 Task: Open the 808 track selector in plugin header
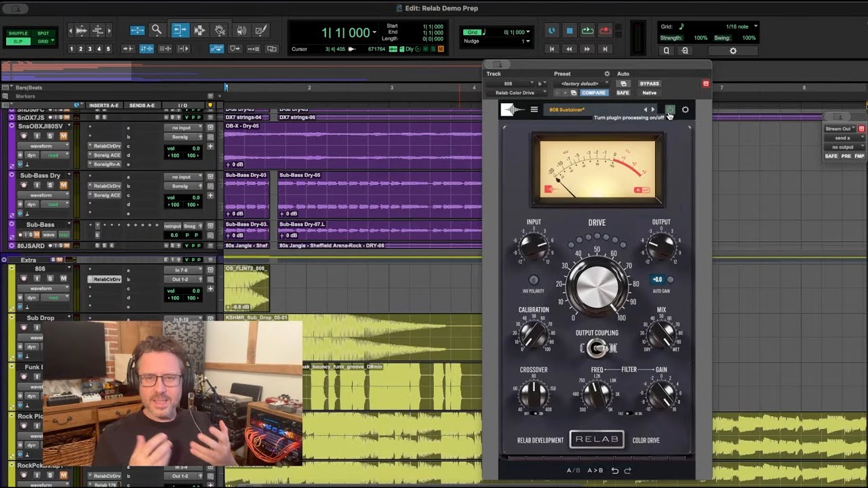(x=511, y=83)
